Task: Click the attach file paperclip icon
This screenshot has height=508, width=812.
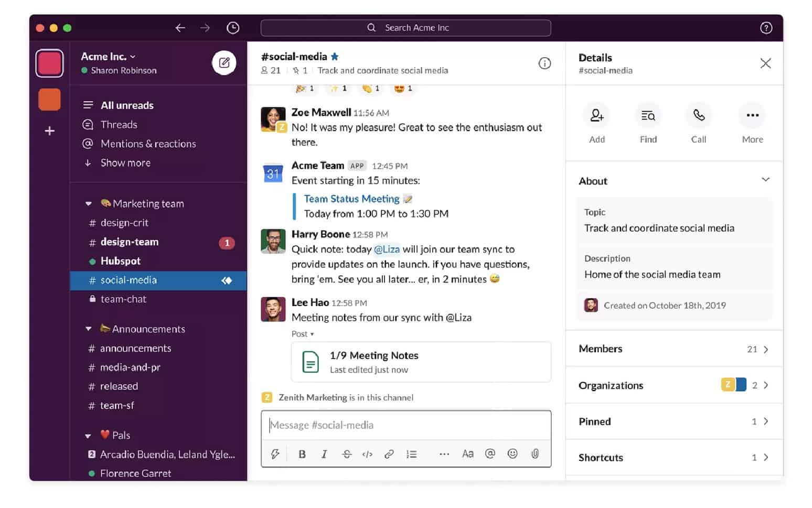Action: (x=535, y=454)
